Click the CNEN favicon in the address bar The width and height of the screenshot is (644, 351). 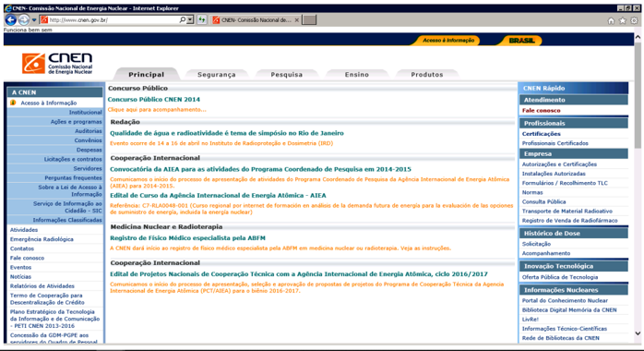(x=44, y=19)
